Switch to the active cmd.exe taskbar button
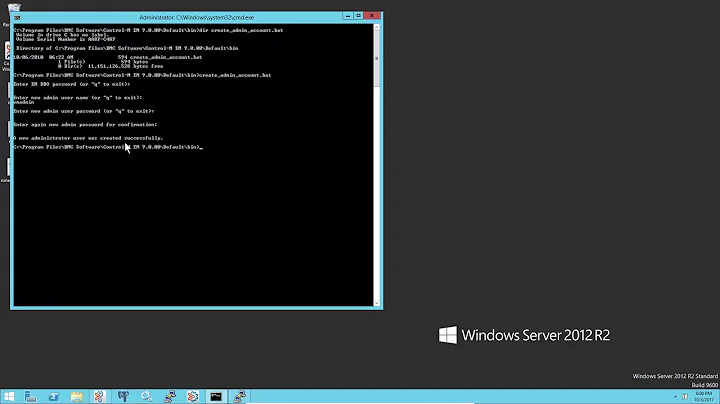The image size is (720, 404). click(x=216, y=396)
